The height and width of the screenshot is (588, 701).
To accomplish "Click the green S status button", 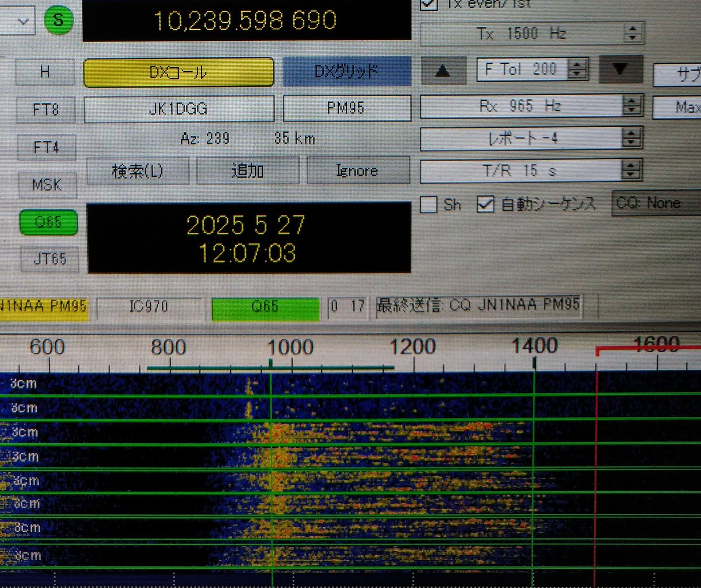I will 59,19.
